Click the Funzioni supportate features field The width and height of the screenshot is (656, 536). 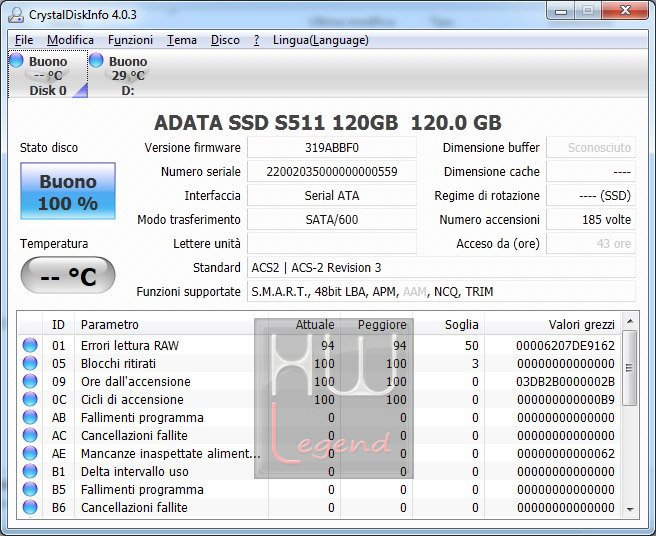[x=441, y=291]
